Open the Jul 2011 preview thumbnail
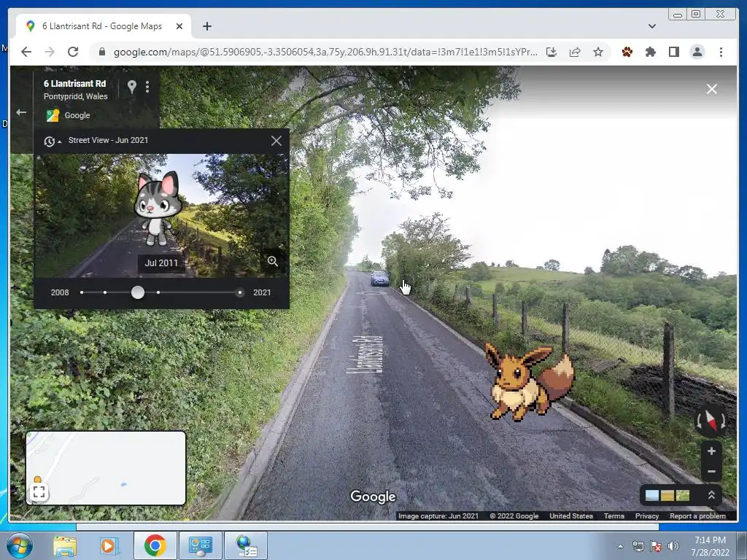Image resolution: width=747 pixels, height=560 pixels. (x=161, y=215)
